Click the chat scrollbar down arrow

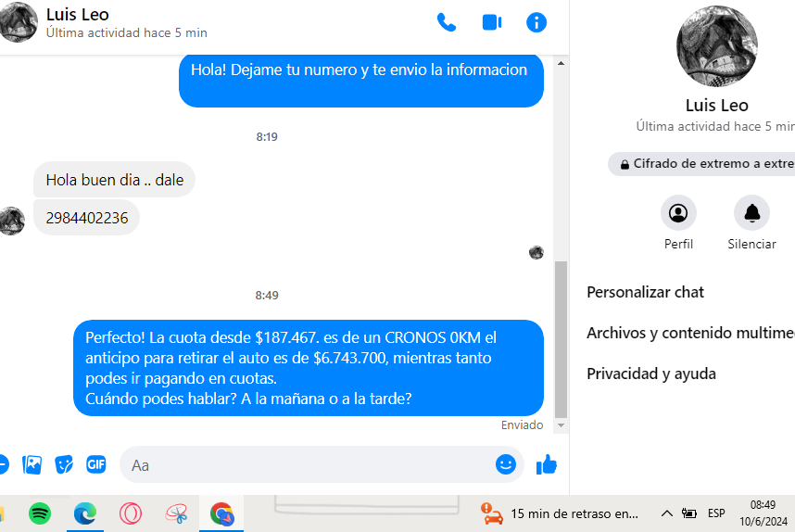point(560,425)
